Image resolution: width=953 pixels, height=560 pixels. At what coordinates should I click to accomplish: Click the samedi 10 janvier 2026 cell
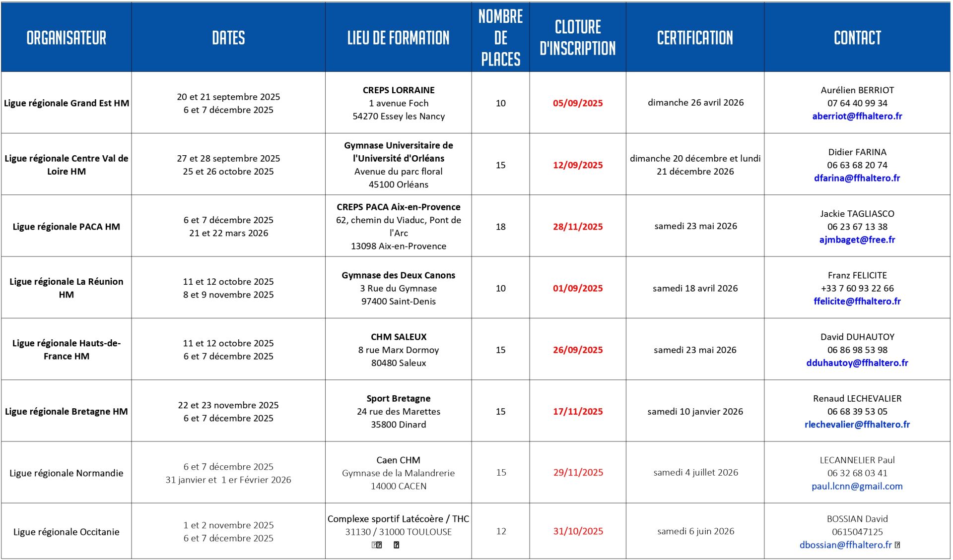(x=695, y=411)
